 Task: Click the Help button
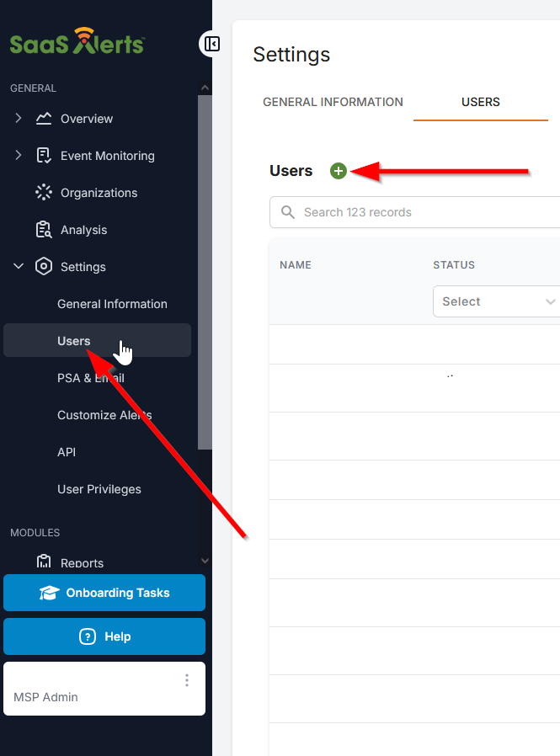[104, 636]
